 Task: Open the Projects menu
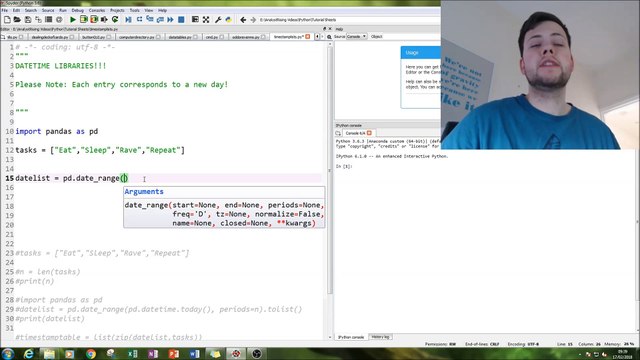pyautogui.click(x=117, y=10)
